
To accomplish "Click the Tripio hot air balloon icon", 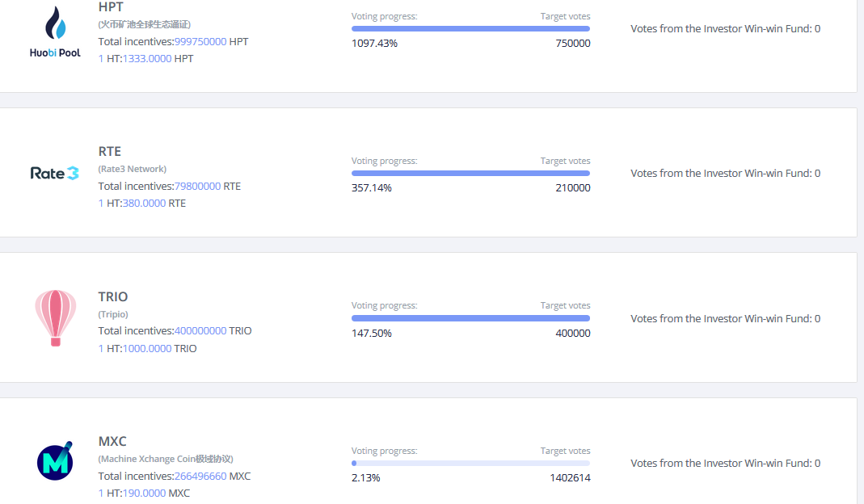I will pyautogui.click(x=56, y=317).
